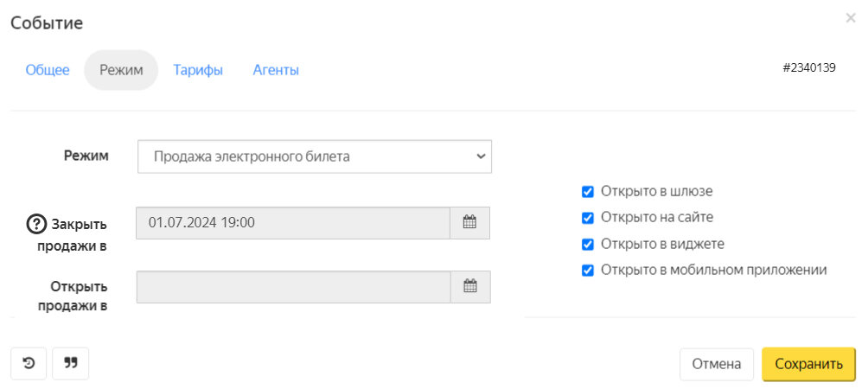Select the active Режим tab
Image resolution: width=868 pixels, height=389 pixels.
pos(121,70)
